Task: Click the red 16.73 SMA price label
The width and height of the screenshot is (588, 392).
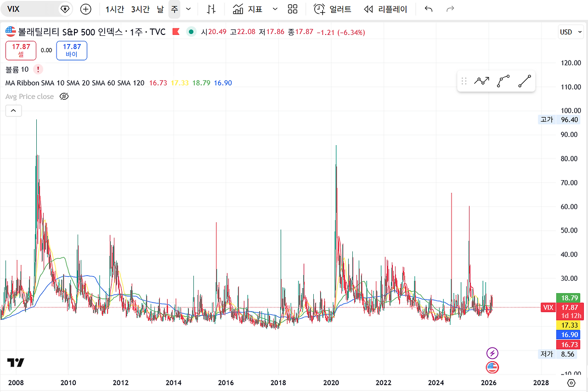Action: coord(568,345)
